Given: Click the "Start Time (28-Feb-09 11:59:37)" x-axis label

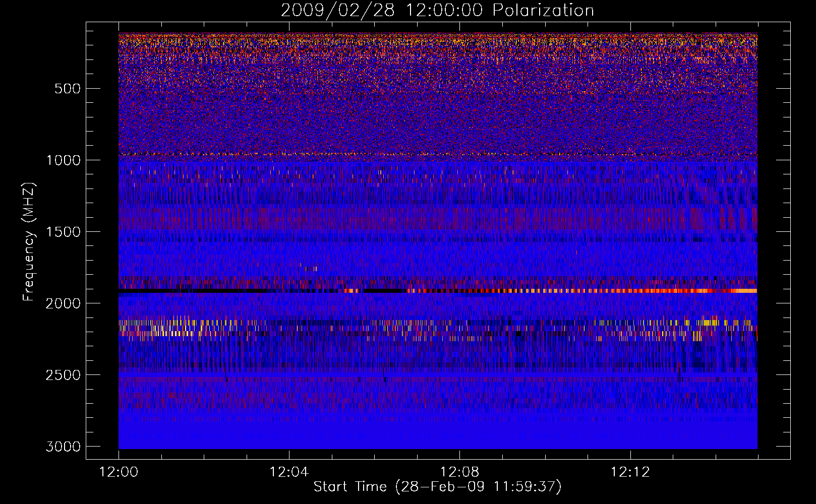Looking at the screenshot, I should 437,487.
